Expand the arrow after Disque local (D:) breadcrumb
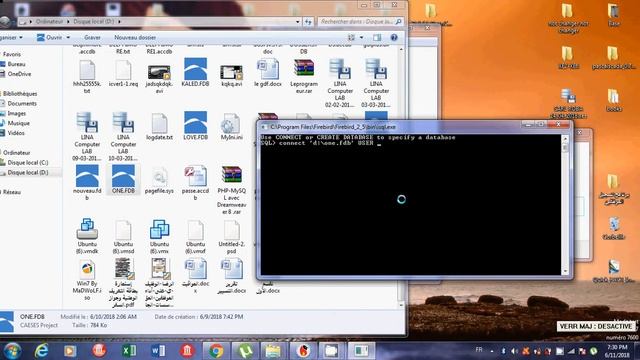The height and width of the screenshot is (360, 640). (x=119, y=22)
